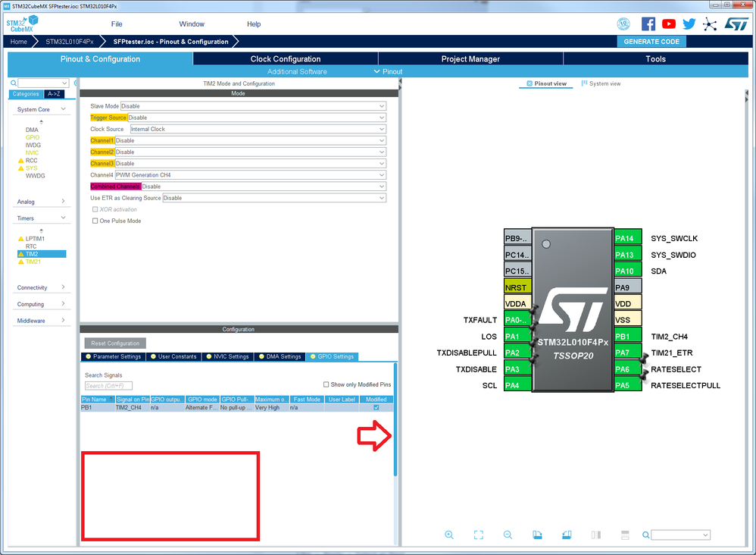Click the category search magnifier icon

14,83
